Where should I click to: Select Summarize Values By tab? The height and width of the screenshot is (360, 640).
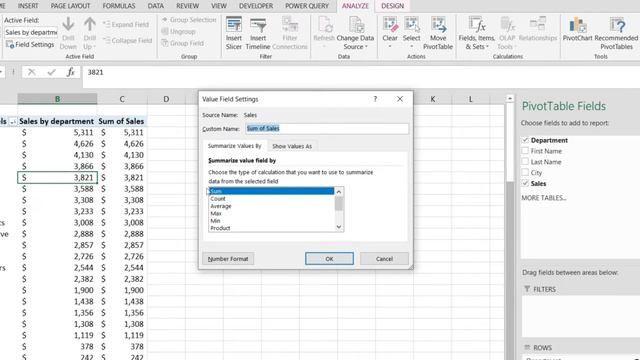(x=234, y=146)
